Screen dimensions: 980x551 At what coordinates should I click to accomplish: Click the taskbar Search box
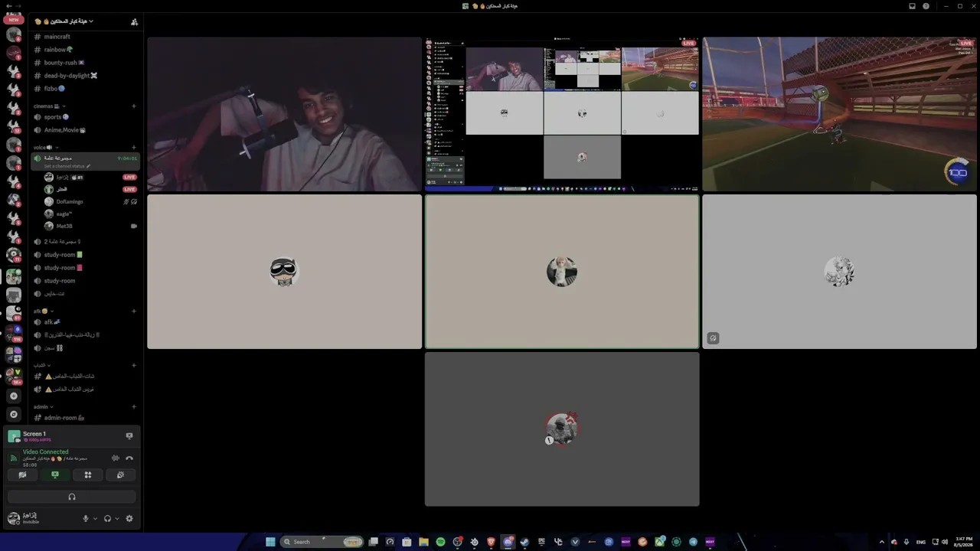pyautogui.click(x=322, y=542)
